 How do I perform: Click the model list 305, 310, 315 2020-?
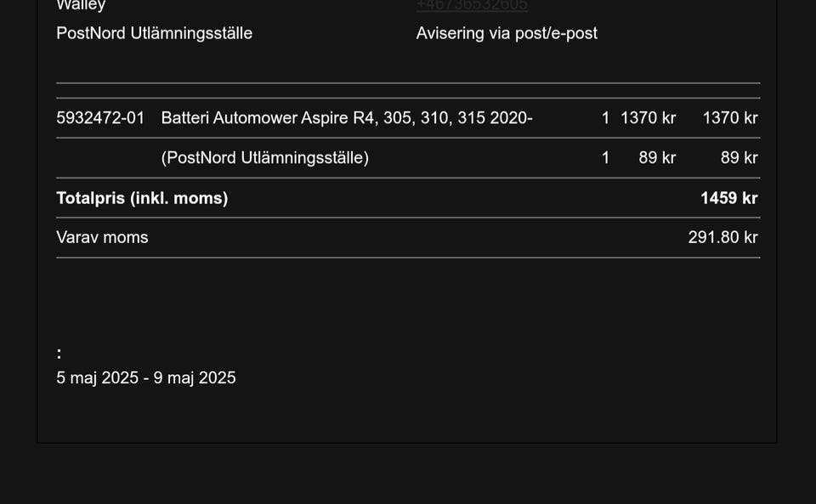coord(458,118)
